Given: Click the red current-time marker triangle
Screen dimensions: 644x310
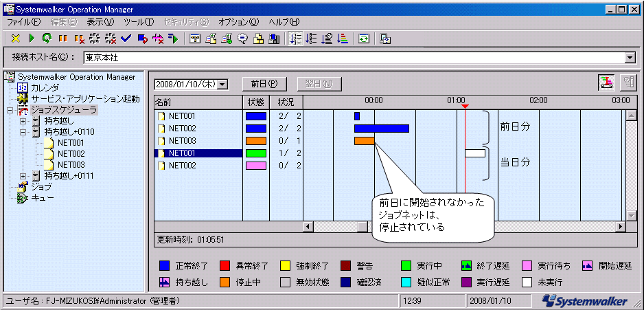Looking at the screenshot, I should pyautogui.click(x=465, y=107).
